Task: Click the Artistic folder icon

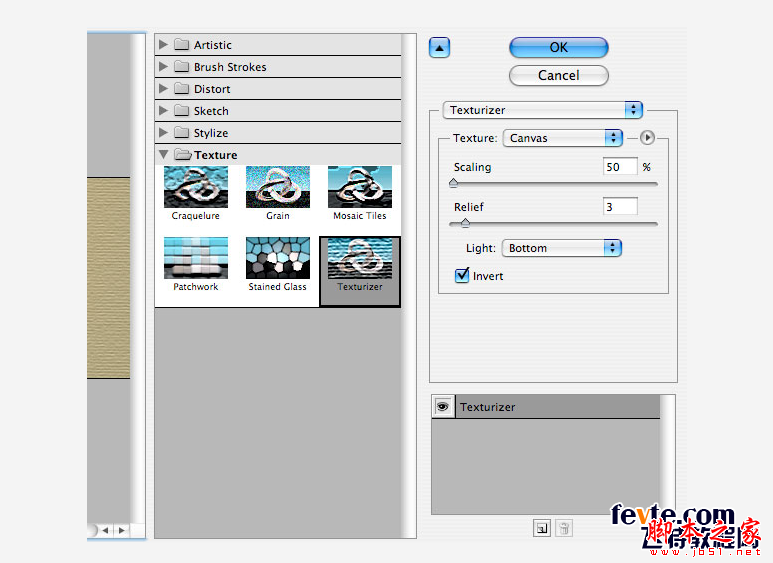Action: [x=182, y=45]
